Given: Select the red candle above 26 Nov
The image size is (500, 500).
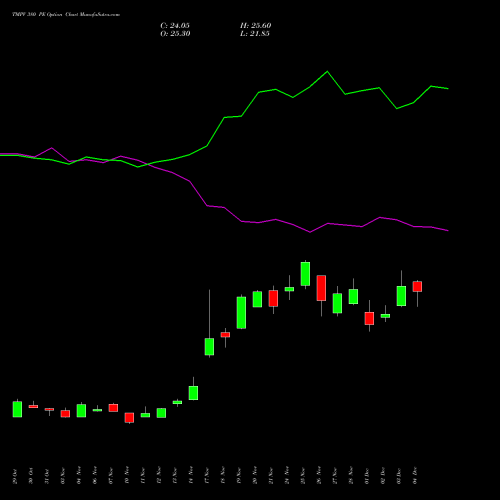Looking at the screenshot, I should point(321,288).
